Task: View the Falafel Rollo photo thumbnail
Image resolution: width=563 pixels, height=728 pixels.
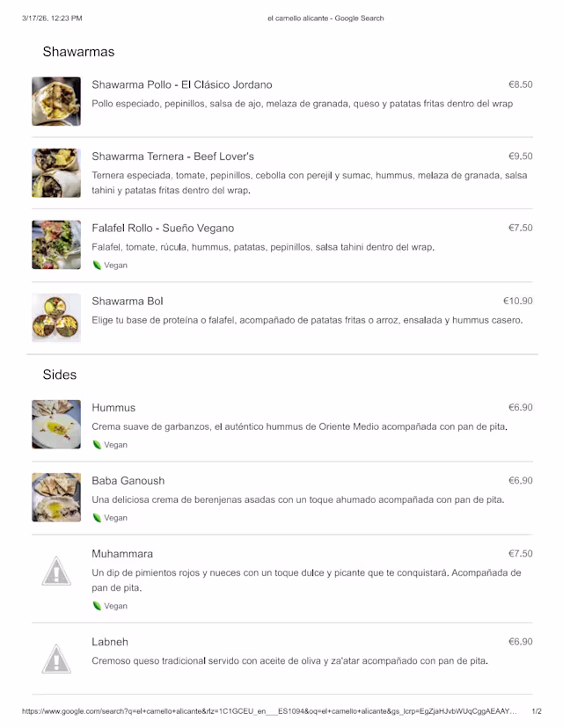Action: 56,244
